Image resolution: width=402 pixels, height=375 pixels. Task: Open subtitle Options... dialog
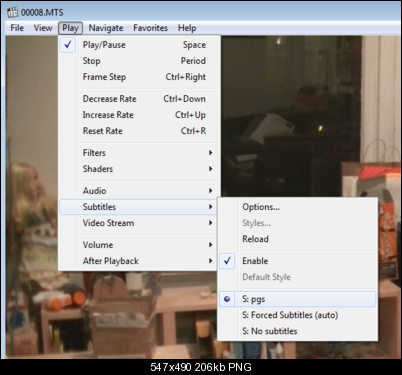298,207
